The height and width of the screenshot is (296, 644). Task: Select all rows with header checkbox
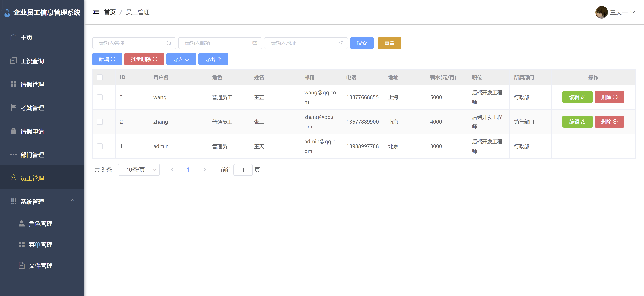click(100, 77)
